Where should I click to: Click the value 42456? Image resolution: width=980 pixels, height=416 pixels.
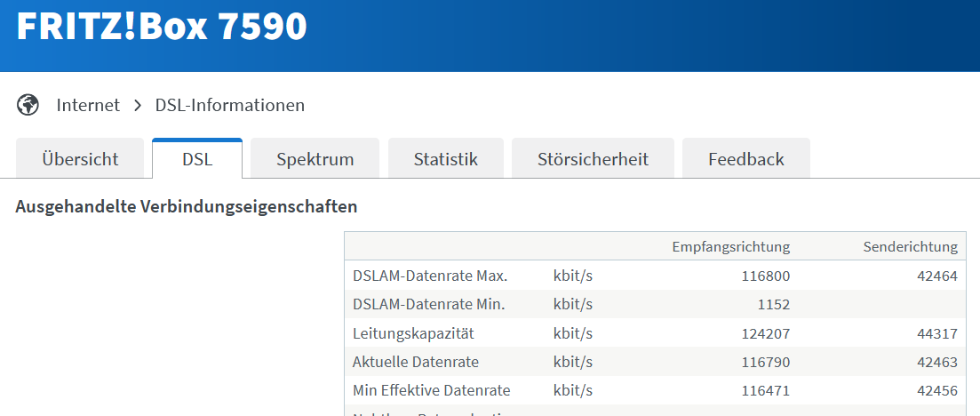(936, 390)
